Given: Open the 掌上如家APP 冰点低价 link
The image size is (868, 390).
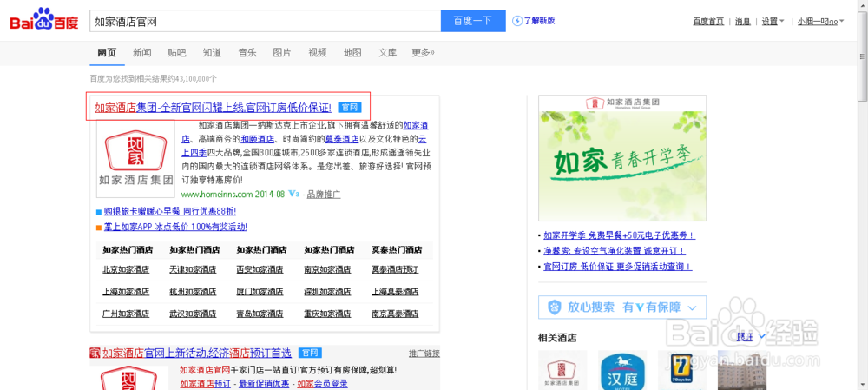Looking at the screenshot, I should 175,227.
